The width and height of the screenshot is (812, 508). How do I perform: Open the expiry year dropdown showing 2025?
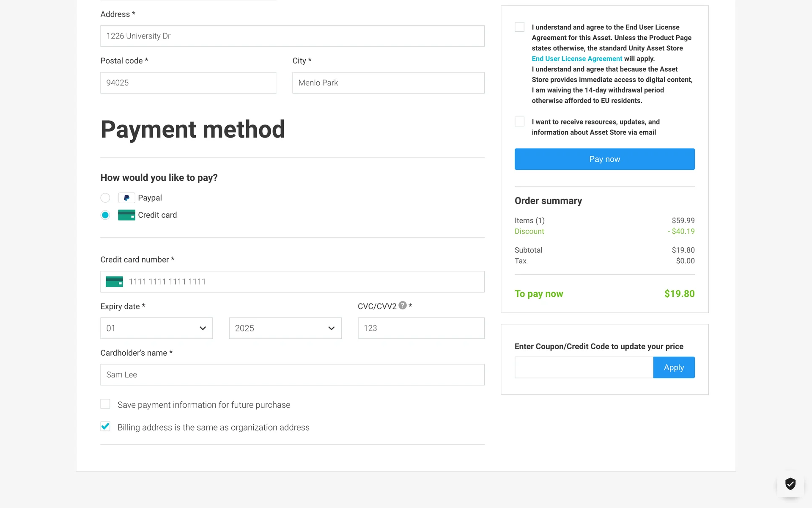(x=285, y=328)
